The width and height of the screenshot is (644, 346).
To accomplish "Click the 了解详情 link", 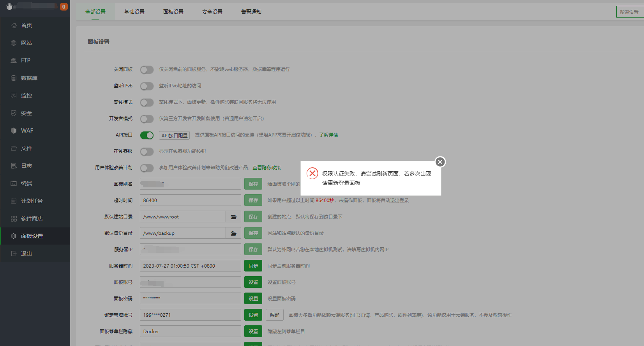I will [x=328, y=135].
